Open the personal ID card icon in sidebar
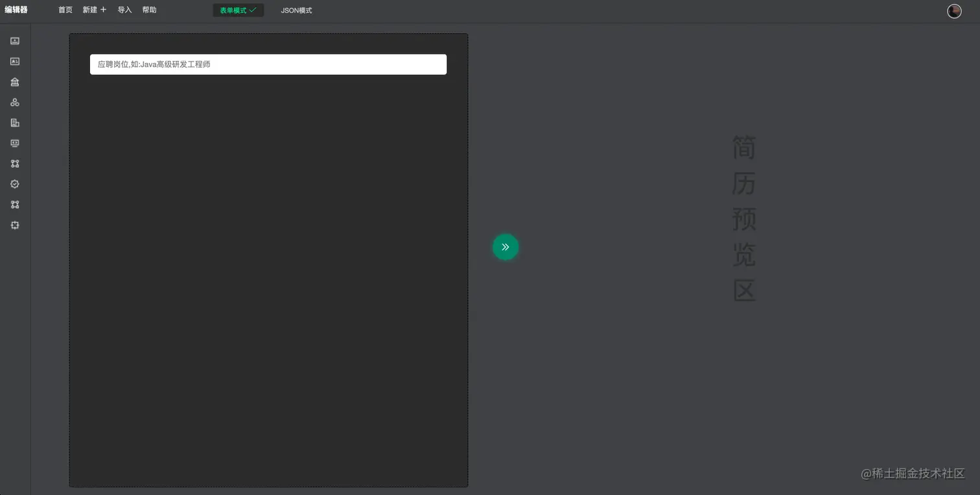The image size is (980, 495). point(15,62)
